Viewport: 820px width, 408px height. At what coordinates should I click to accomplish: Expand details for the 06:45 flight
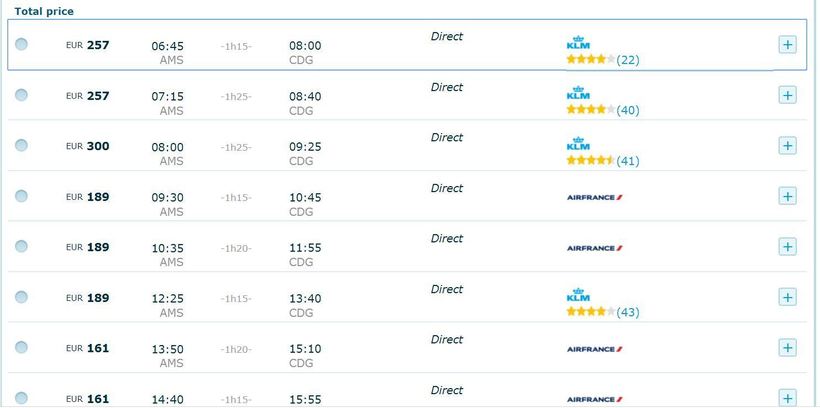pos(787,45)
